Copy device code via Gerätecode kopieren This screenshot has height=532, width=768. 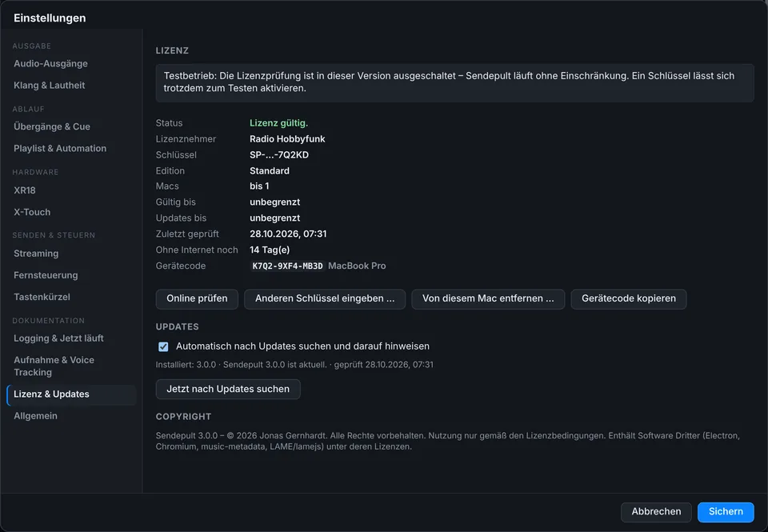629,299
